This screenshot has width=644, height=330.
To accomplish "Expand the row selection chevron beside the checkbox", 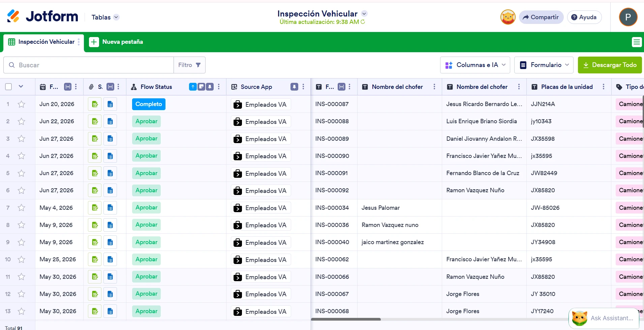I will tap(21, 87).
